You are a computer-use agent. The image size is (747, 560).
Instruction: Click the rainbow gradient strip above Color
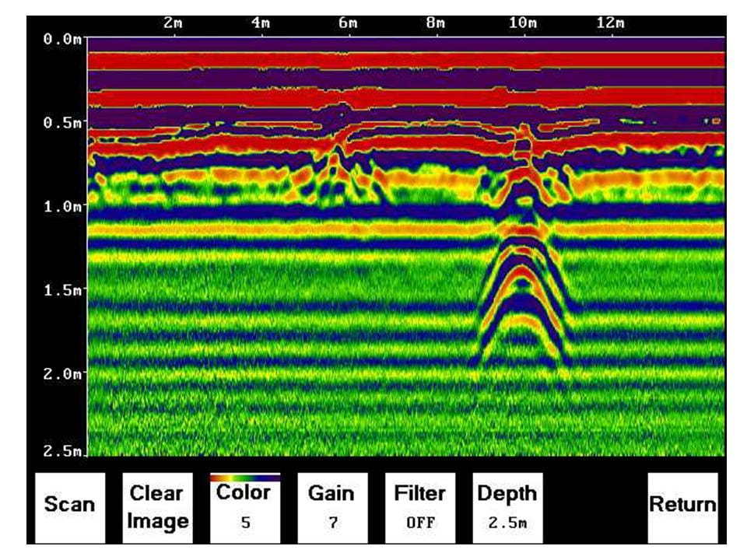pyautogui.click(x=245, y=477)
